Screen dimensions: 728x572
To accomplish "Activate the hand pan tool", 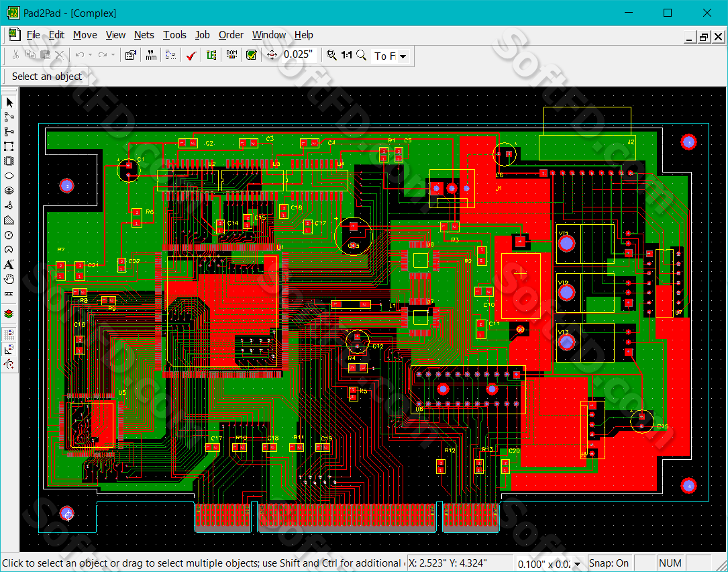I will tap(9, 279).
